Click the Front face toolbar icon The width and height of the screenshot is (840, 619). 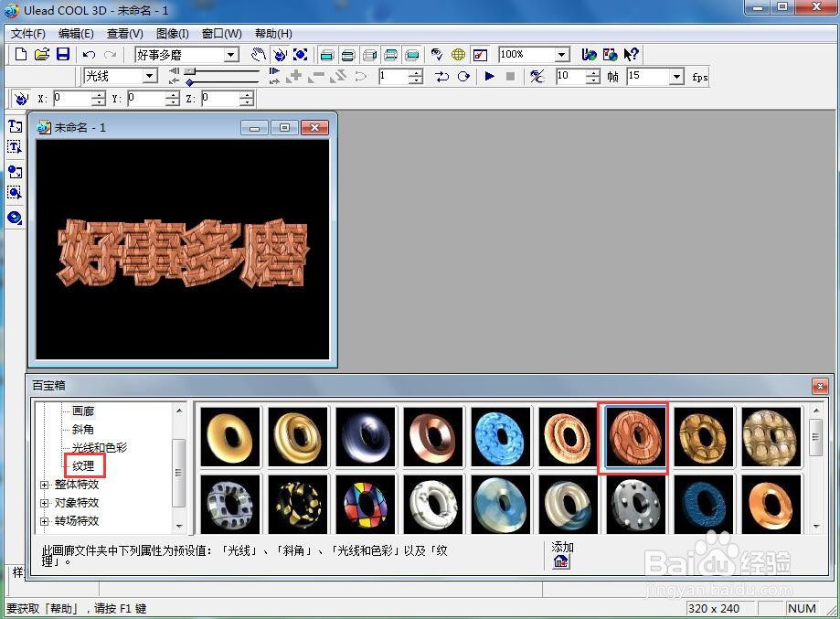(x=327, y=55)
